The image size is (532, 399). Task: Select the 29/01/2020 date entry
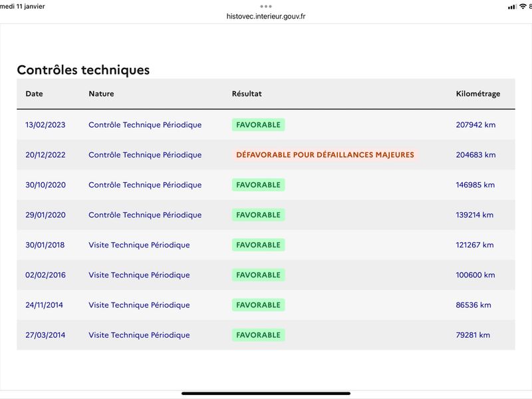[x=45, y=215]
